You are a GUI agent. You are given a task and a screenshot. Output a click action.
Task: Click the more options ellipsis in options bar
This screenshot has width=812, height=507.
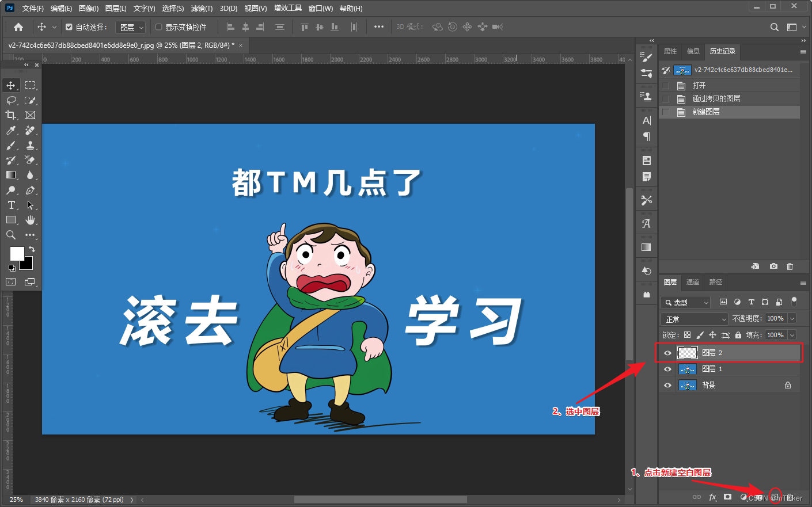pyautogui.click(x=378, y=27)
